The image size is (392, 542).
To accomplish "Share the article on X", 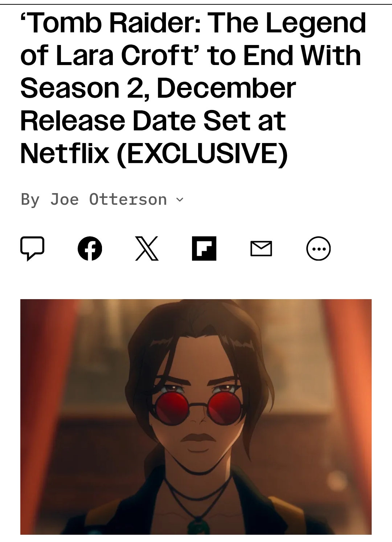I will [147, 249].
